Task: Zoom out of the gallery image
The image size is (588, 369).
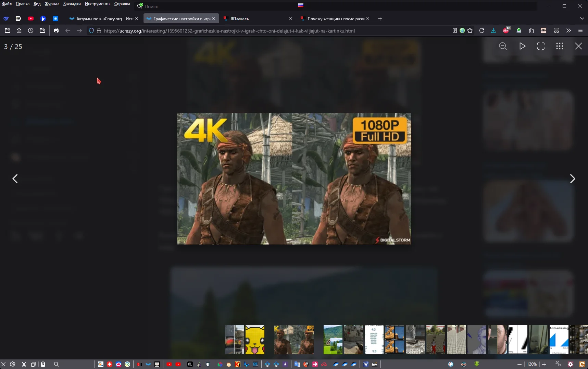Action: (503, 46)
